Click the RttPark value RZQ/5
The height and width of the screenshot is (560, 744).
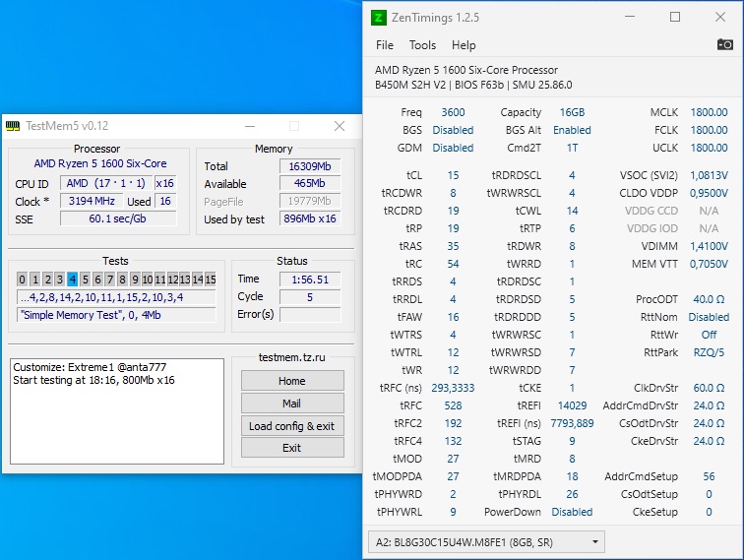709,352
